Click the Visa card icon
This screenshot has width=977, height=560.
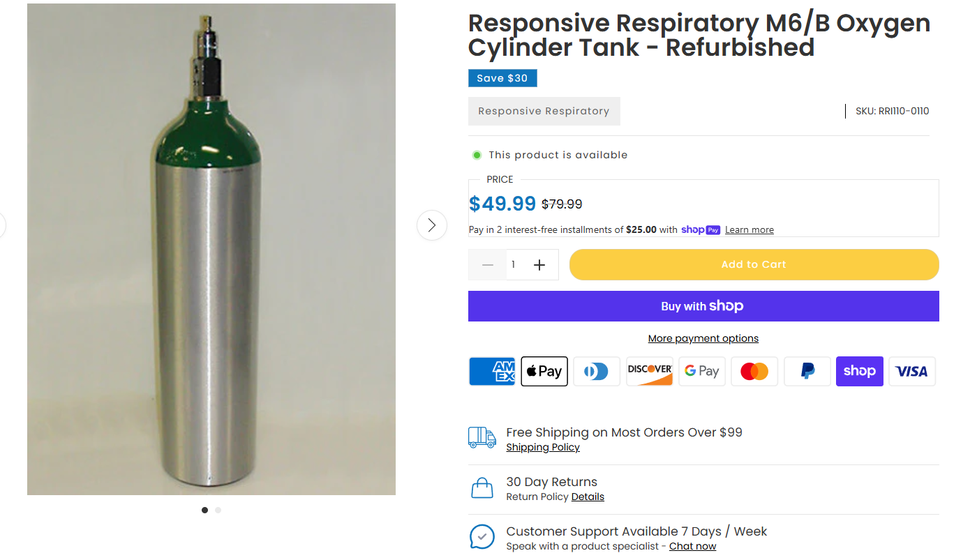coord(912,371)
